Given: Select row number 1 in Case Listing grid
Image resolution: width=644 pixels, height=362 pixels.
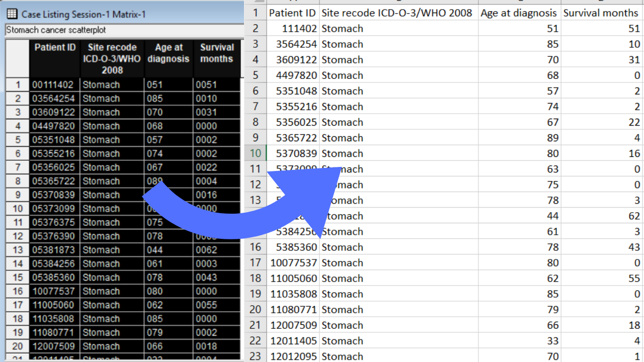Looking at the screenshot, I should click(18, 84).
